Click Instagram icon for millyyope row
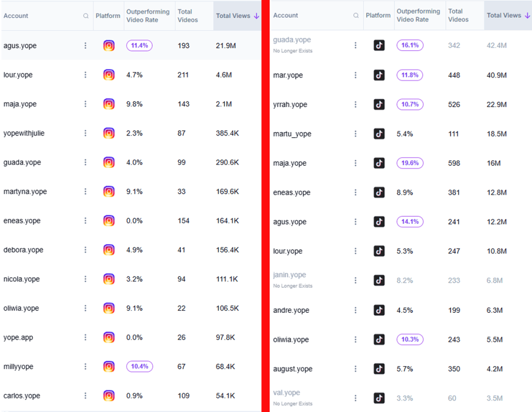The width and height of the screenshot is (532, 412). [109, 366]
